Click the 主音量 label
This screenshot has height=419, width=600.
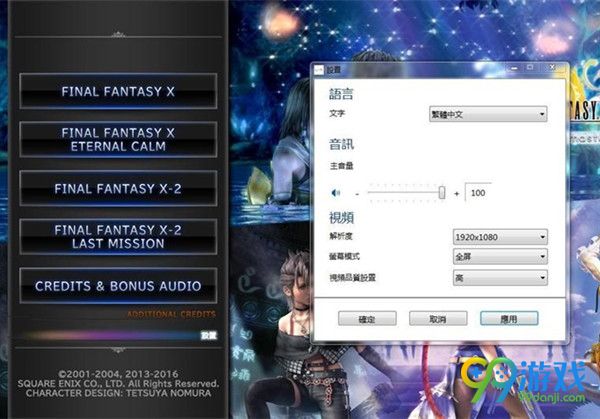click(x=341, y=166)
